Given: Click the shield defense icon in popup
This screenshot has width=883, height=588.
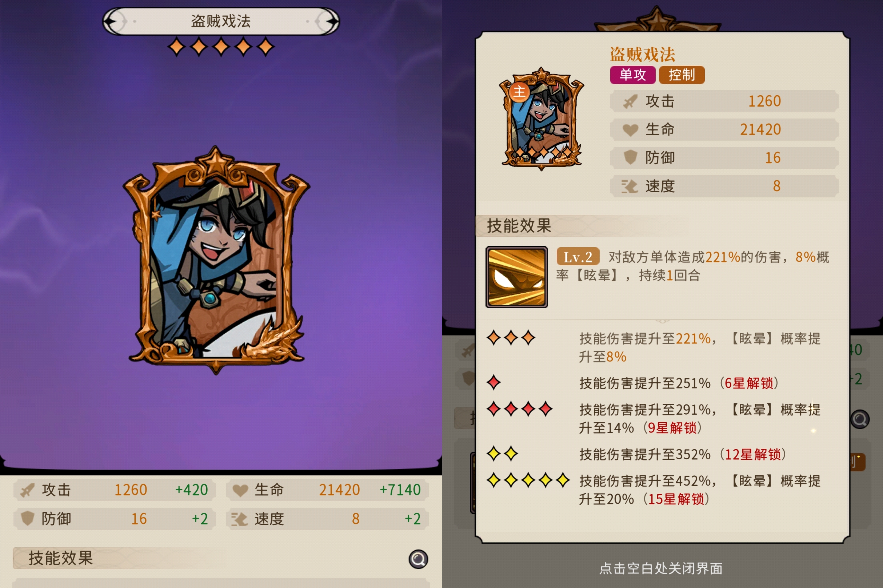Looking at the screenshot, I should tap(630, 157).
